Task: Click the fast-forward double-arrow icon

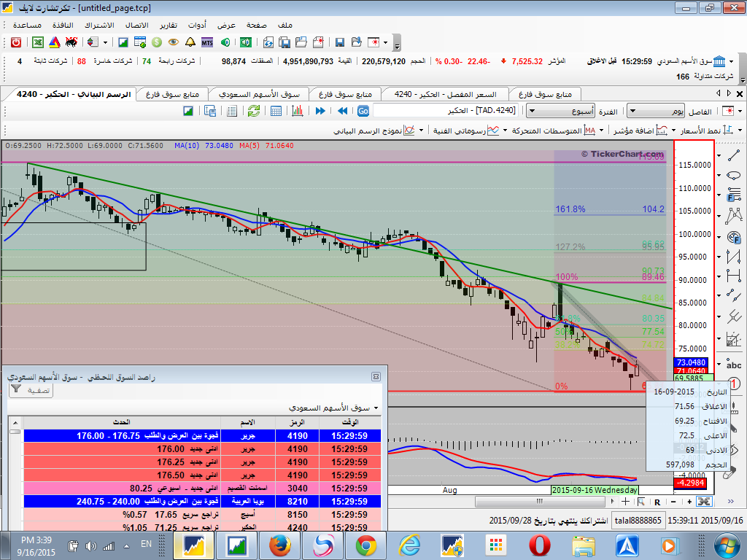Action: [x=320, y=111]
